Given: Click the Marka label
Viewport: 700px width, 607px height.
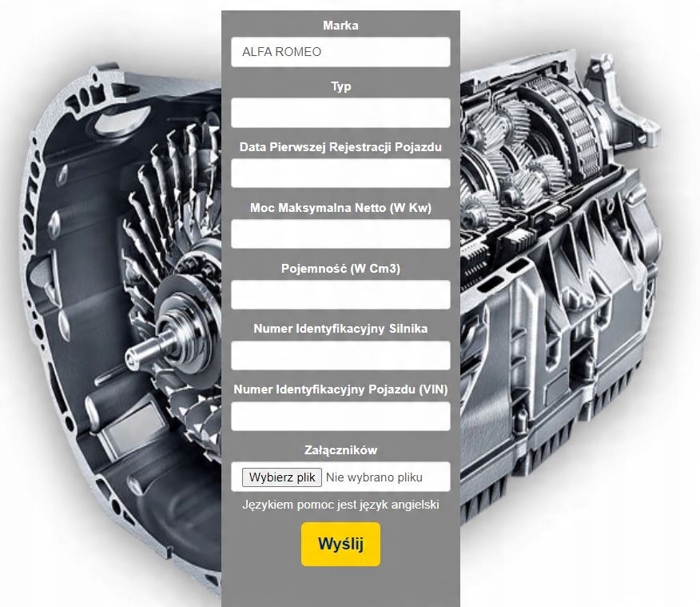Looking at the screenshot, I should (340, 26).
